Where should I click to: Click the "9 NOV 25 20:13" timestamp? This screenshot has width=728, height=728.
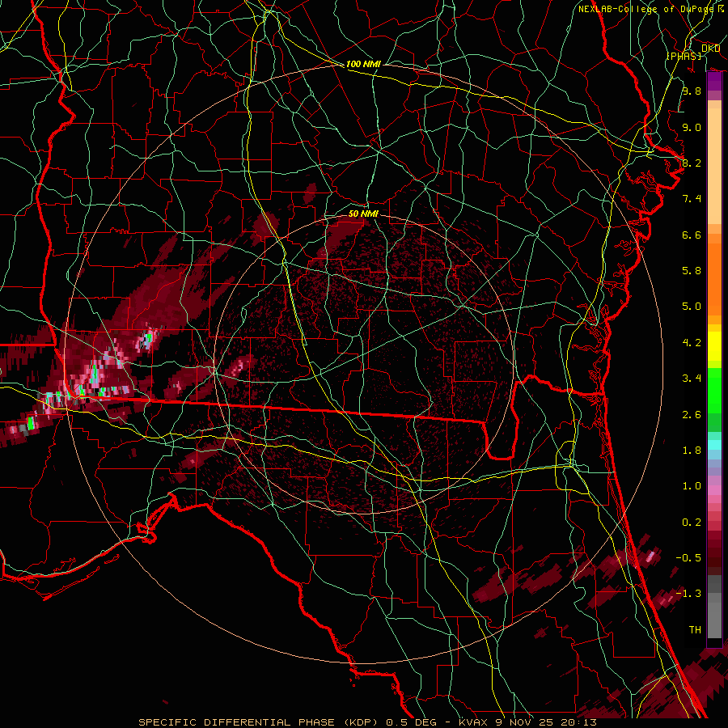pyautogui.click(x=547, y=722)
